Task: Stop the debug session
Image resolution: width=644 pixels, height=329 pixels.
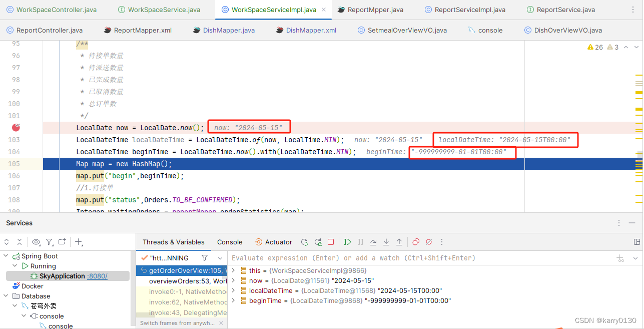Action: 331,242
